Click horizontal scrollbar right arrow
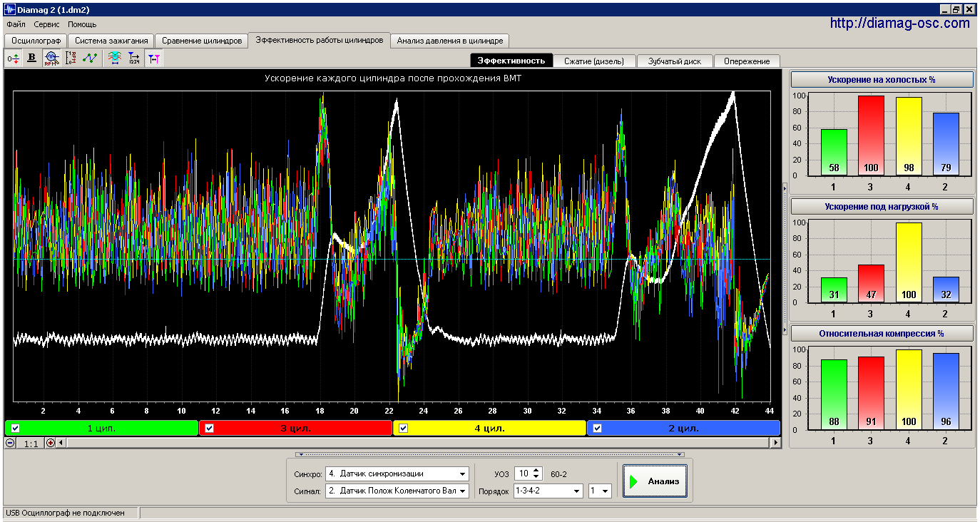 tap(775, 443)
